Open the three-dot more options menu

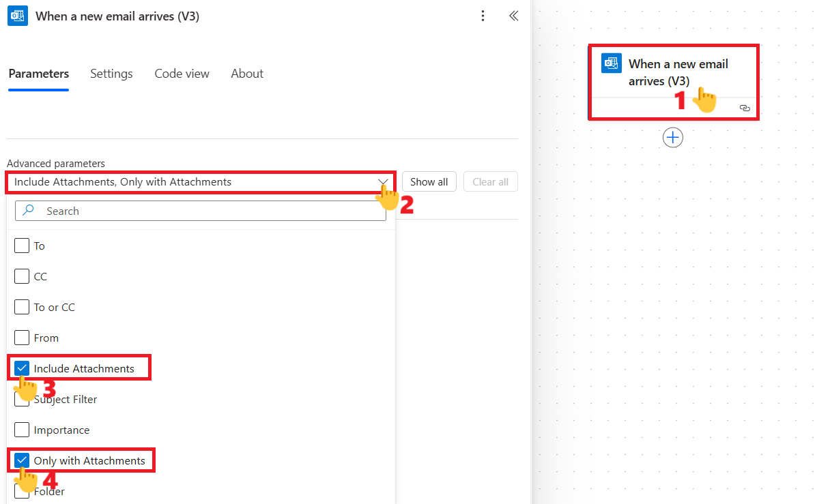click(483, 16)
